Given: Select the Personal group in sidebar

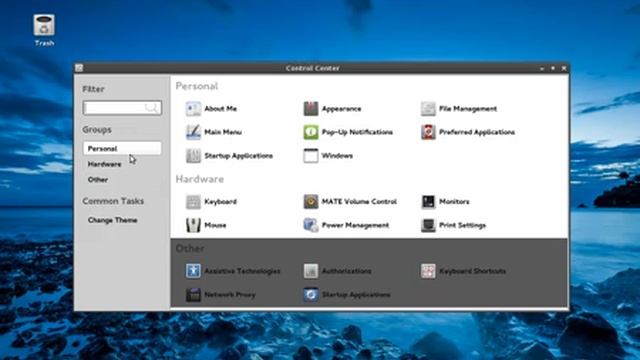Looking at the screenshot, I should point(122,148).
